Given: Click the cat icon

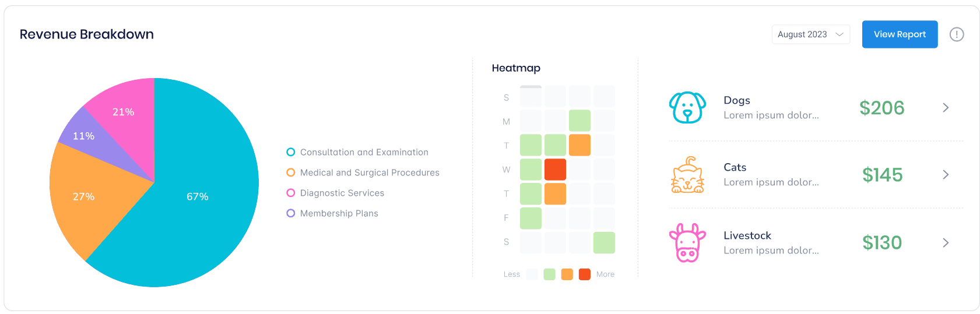Looking at the screenshot, I should coord(687,175).
